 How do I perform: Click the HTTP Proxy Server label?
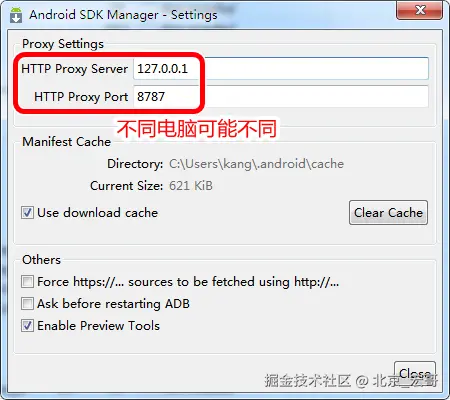(x=75, y=69)
